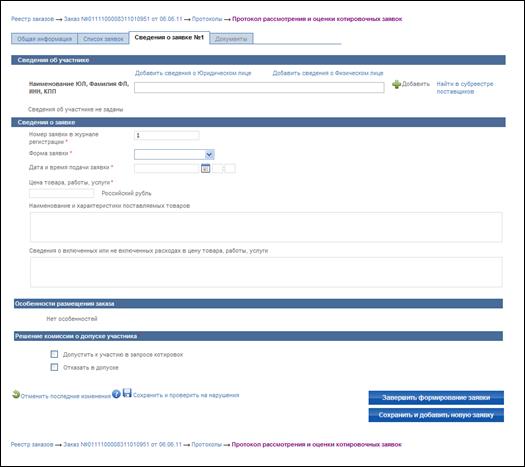Check the Отказать в допуске checkbox
Screen dimensions: 525x467
(x=54, y=367)
